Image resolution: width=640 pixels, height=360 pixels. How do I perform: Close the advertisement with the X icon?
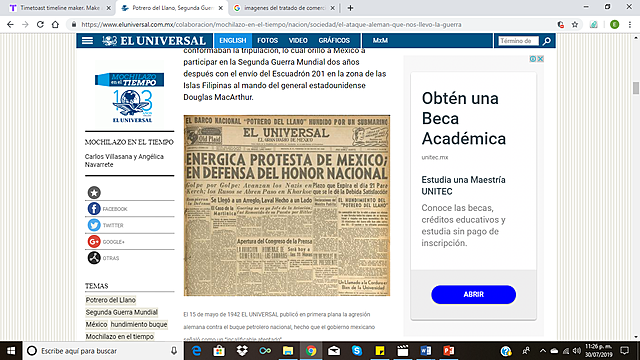coord(540,59)
